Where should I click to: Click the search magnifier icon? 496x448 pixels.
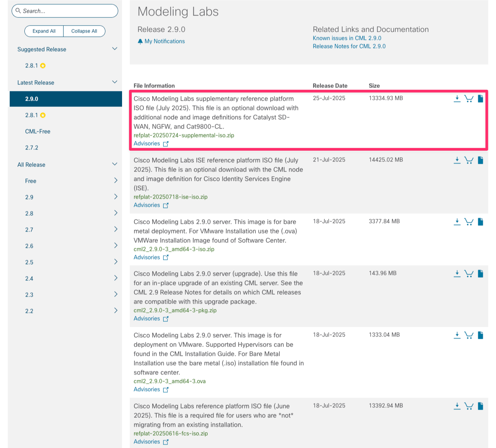coord(18,11)
